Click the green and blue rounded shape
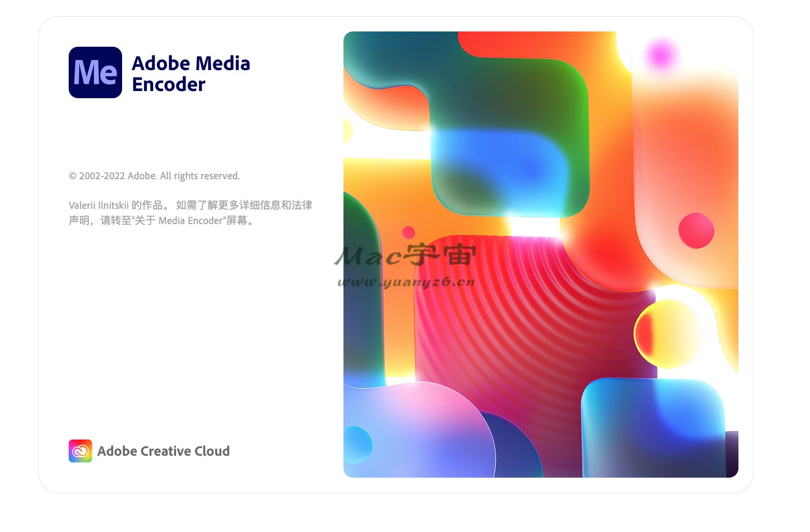 pos(510,143)
